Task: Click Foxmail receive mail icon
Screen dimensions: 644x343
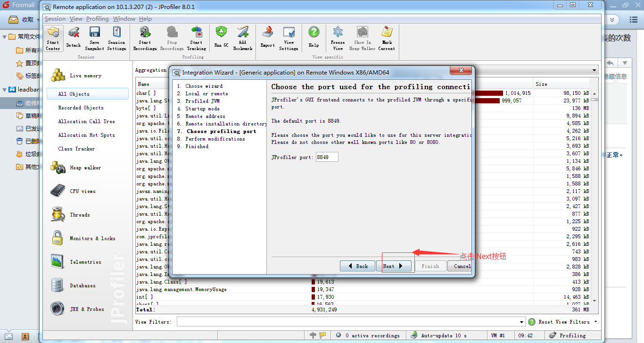Action: 15,19
